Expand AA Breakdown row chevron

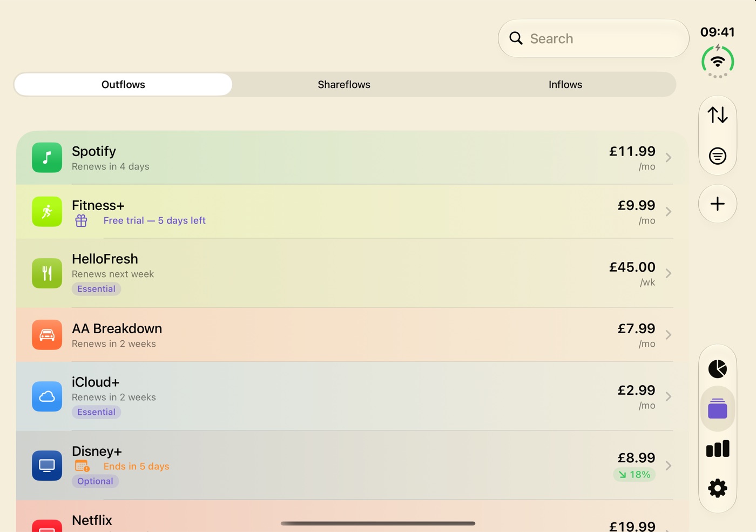click(669, 335)
